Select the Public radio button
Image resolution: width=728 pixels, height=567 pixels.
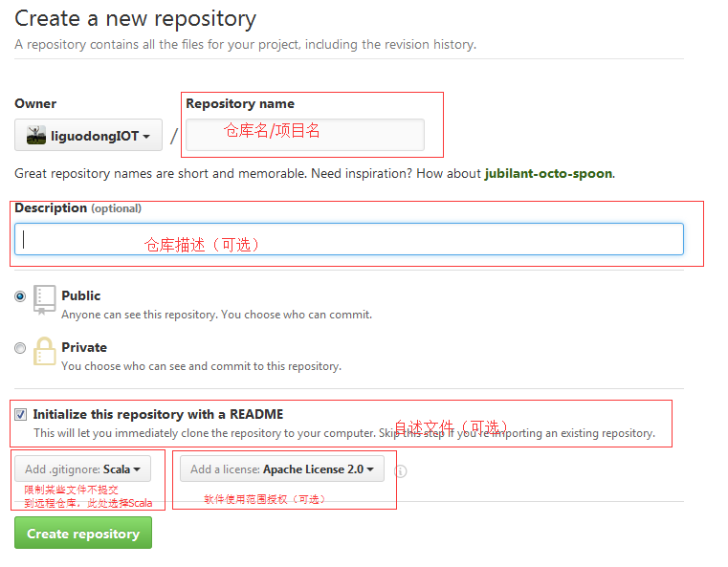[x=20, y=296]
